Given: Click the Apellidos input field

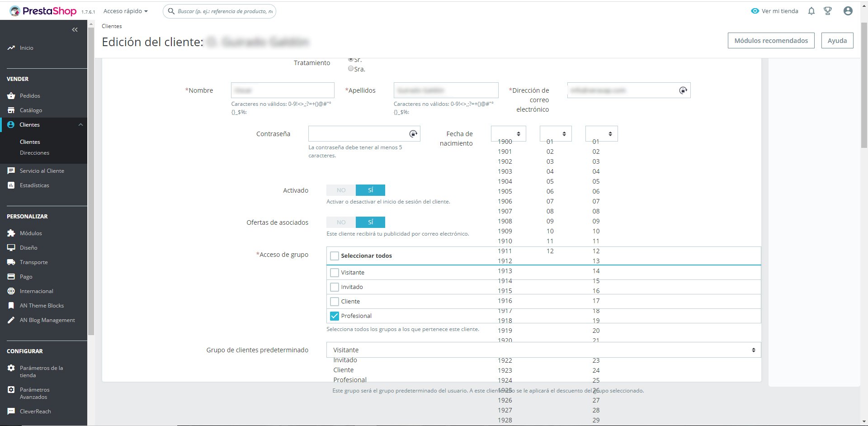Looking at the screenshot, I should (446, 90).
